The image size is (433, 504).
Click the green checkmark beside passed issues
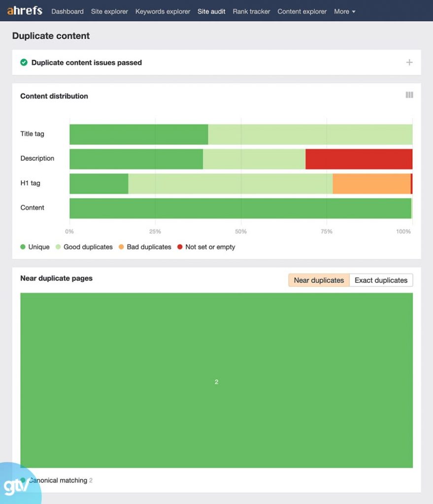24,63
